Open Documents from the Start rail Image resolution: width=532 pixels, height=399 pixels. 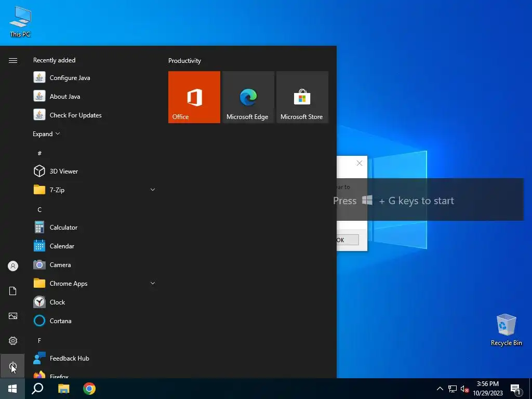click(13, 291)
